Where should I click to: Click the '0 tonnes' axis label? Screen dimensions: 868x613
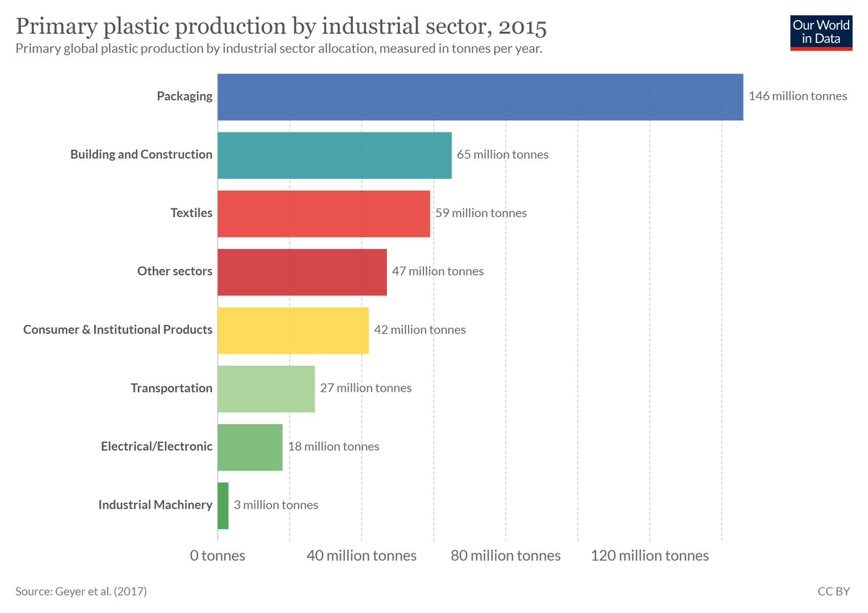(218, 556)
